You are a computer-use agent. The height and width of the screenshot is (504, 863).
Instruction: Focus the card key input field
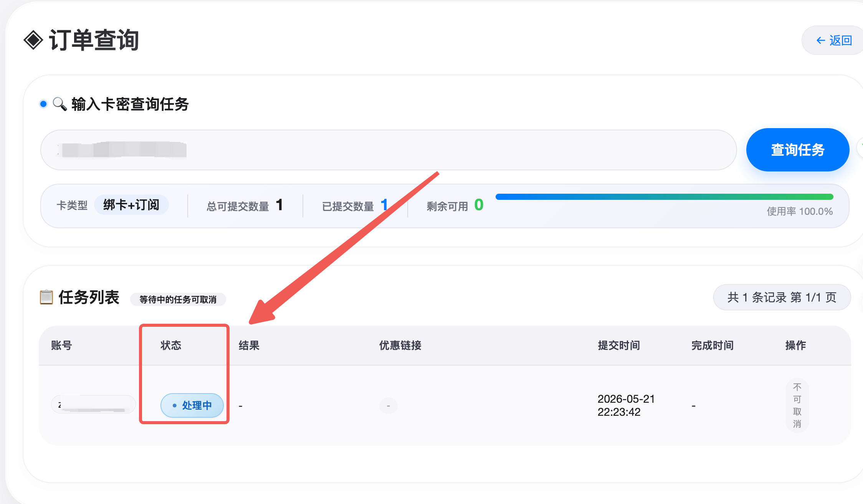(389, 150)
